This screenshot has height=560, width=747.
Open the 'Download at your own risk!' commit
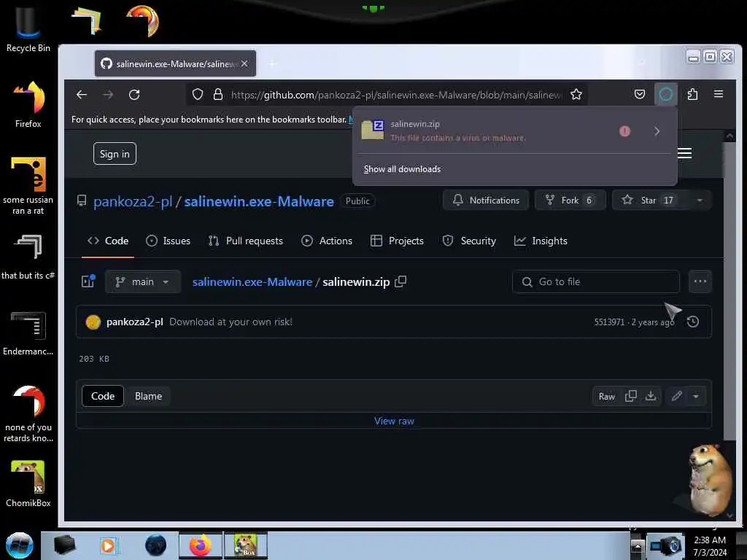click(x=231, y=322)
